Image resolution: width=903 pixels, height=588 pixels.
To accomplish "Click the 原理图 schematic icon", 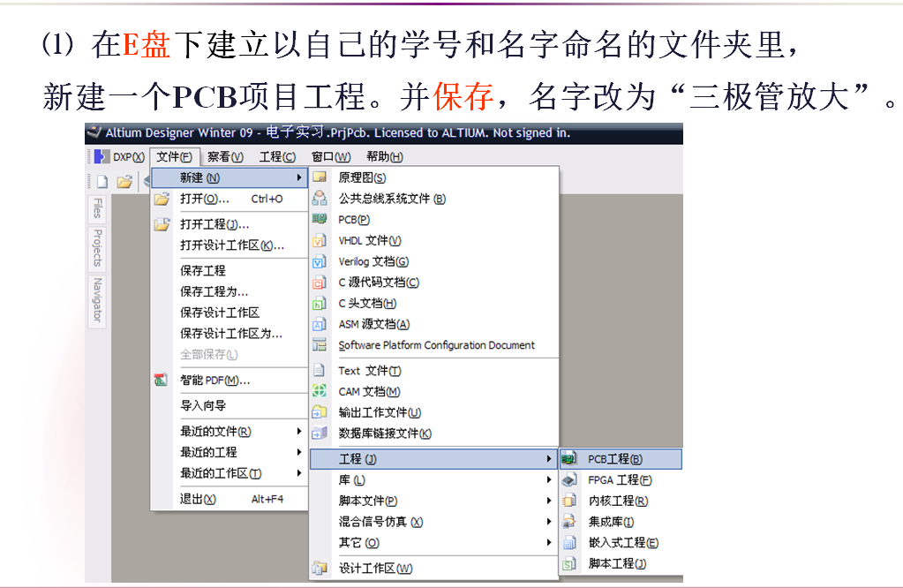I will [x=320, y=177].
